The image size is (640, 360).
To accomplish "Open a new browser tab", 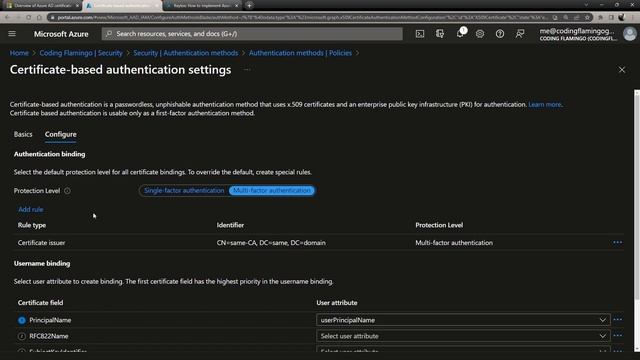I will (x=249, y=6).
